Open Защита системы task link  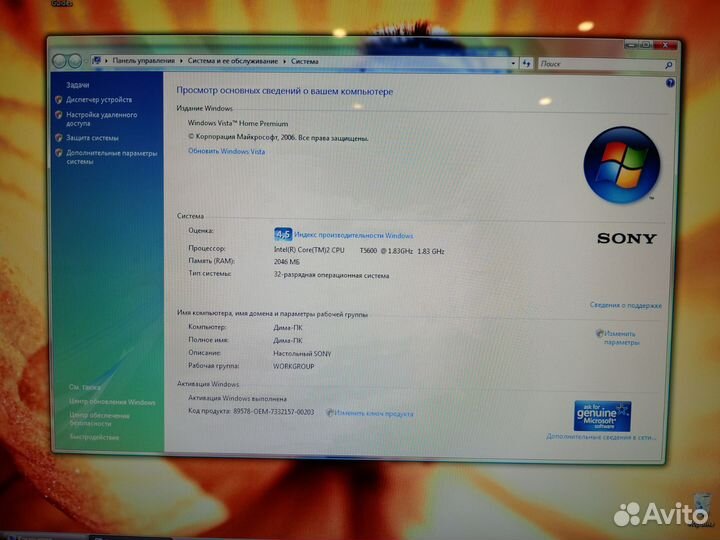coord(92,138)
